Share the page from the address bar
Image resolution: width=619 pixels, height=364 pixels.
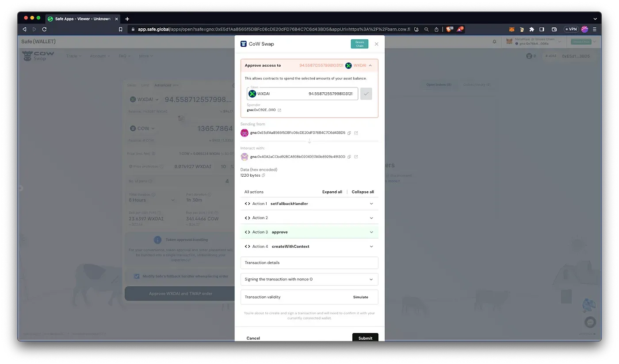(436, 29)
